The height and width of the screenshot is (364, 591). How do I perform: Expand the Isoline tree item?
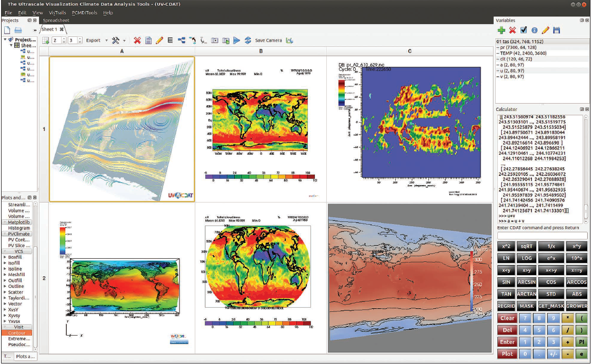5,269
